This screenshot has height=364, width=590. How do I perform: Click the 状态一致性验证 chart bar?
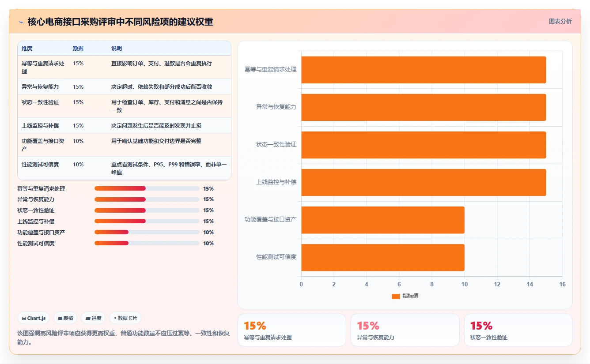pos(424,145)
